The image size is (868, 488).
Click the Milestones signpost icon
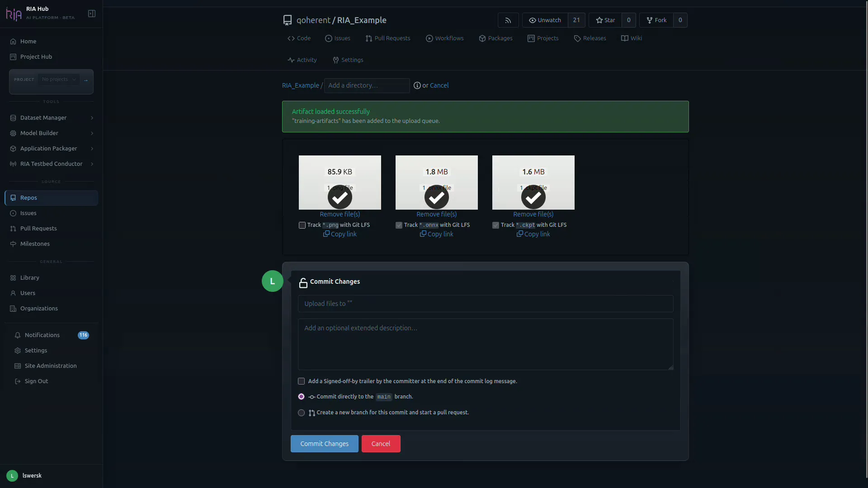tap(13, 244)
